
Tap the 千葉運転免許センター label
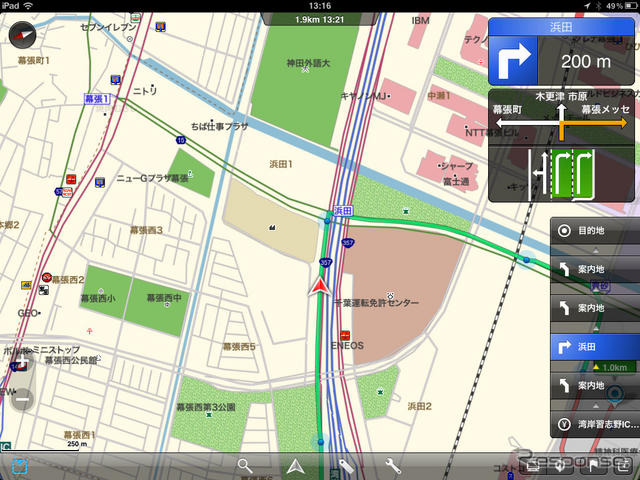coord(376,303)
